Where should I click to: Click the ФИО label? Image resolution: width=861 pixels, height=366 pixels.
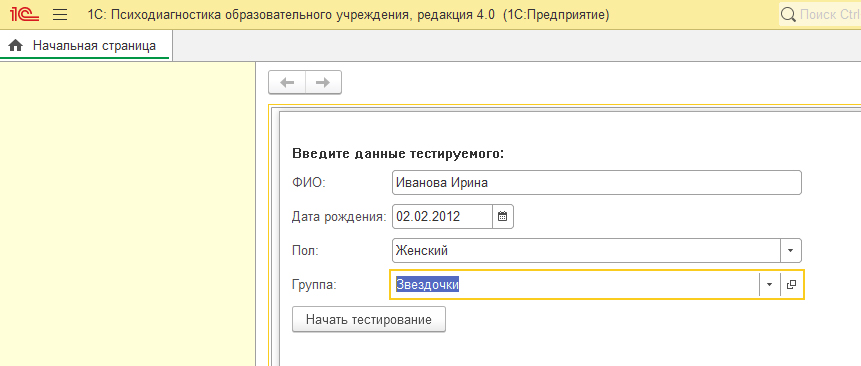[x=309, y=183]
